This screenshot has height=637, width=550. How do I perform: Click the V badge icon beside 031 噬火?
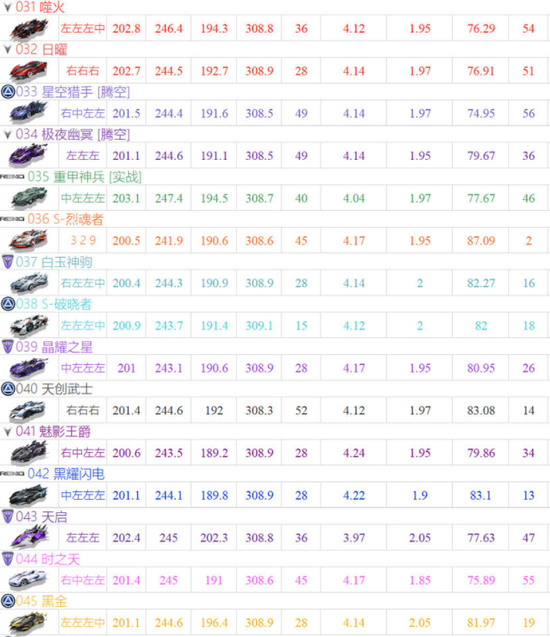coord(7,7)
